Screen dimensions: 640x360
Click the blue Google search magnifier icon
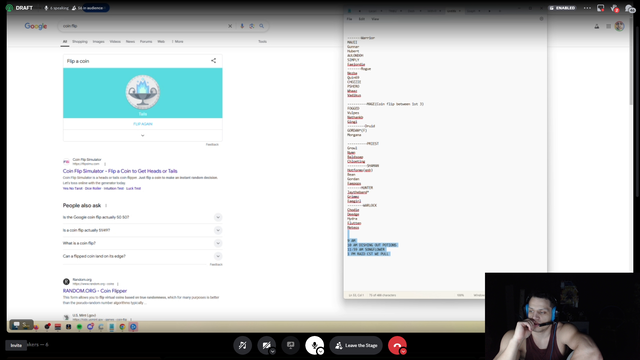[x=262, y=26]
